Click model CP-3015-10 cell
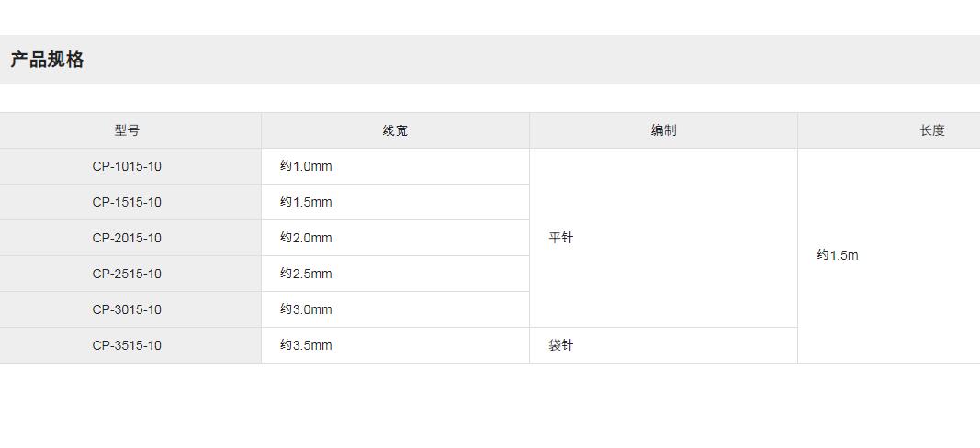 [x=127, y=309]
